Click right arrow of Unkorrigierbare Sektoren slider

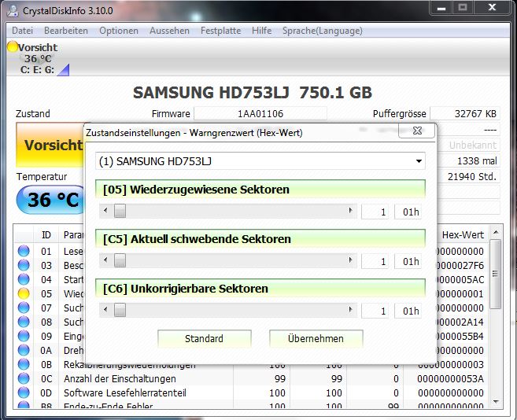click(x=350, y=310)
